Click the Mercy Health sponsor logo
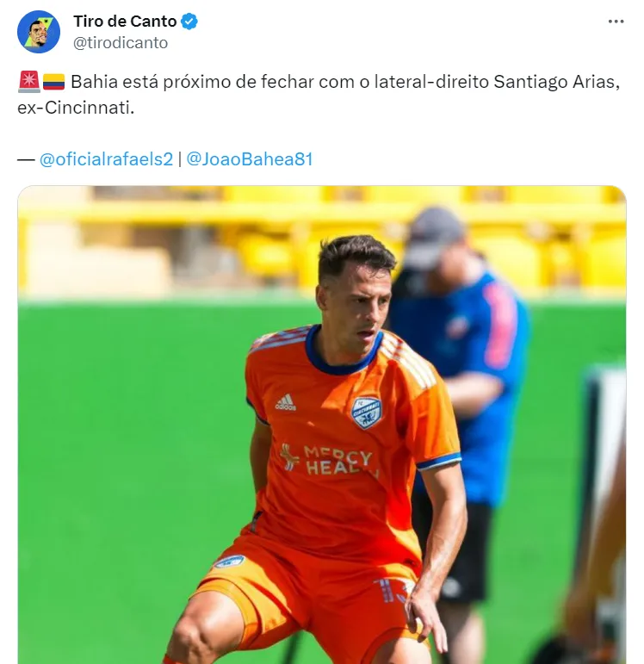This screenshot has height=664, width=644. (329, 460)
